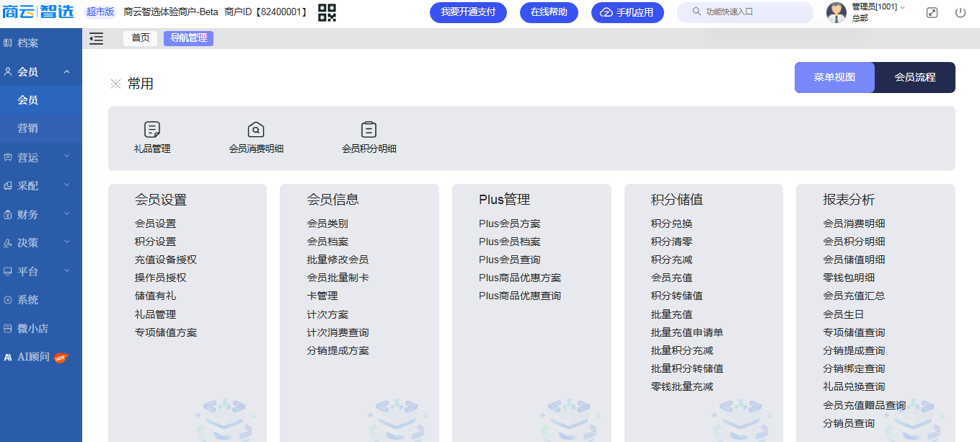The width and height of the screenshot is (980, 442).
Task: Focus the 功能快速入口 search field
Action: pos(745,12)
